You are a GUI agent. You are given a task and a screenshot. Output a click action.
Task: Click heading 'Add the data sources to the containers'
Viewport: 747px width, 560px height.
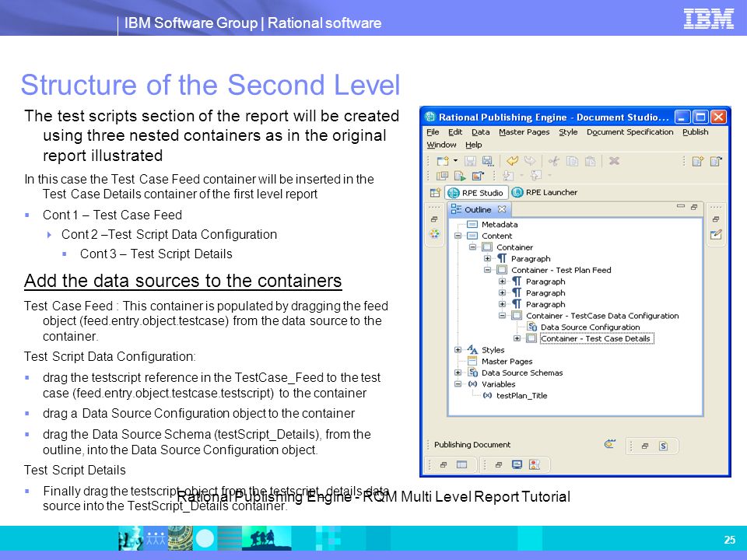pyautogui.click(x=183, y=281)
